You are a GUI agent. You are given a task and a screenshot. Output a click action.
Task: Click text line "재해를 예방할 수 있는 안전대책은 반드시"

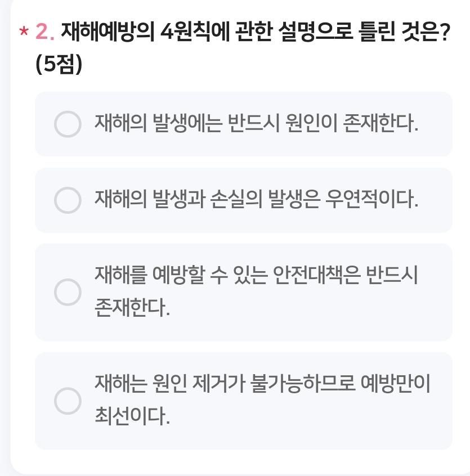click(x=256, y=276)
